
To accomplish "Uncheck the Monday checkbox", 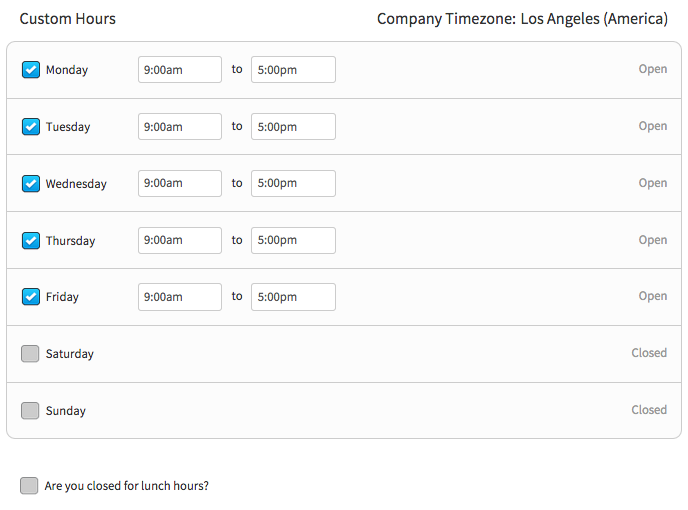I will (x=31, y=70).
